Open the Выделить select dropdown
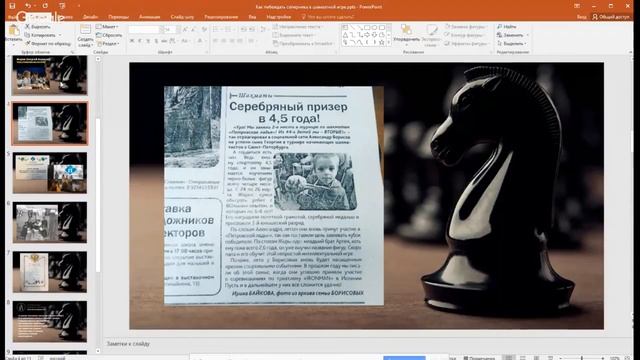Image resolution: width=640 pixels, height=360 pixels. tap(512, 43)
